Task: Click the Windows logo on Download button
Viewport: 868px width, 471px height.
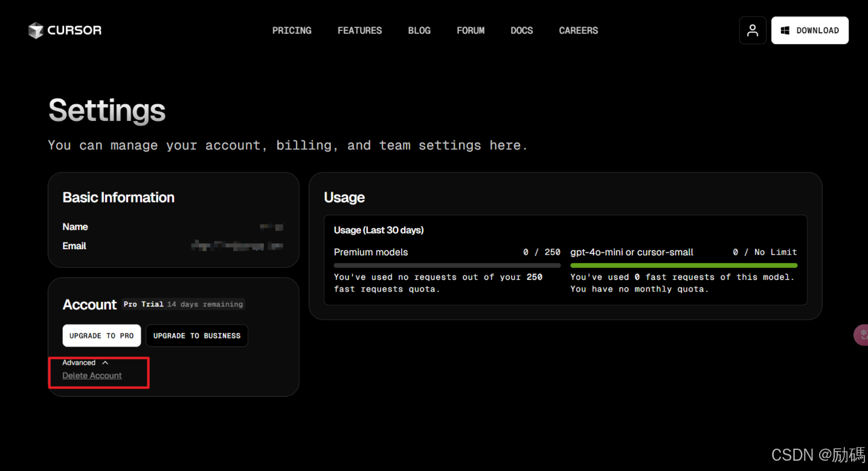Action: click(785, 30)
